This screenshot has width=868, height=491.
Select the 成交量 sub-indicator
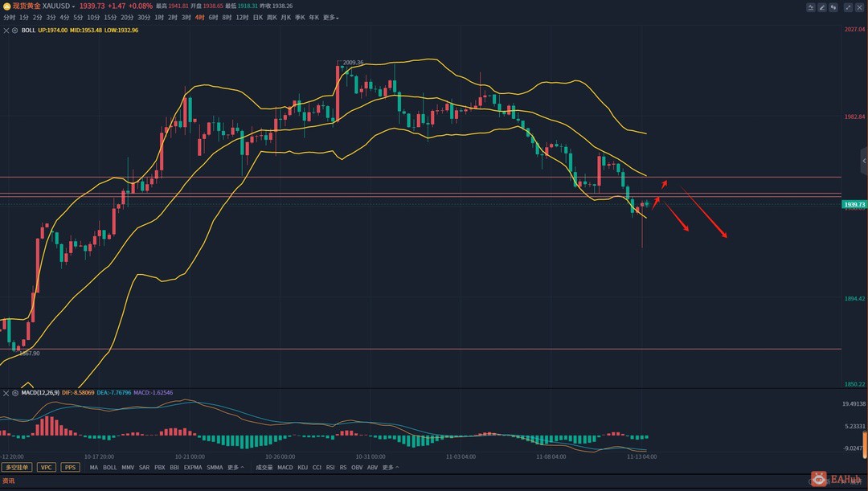(264, 468)
